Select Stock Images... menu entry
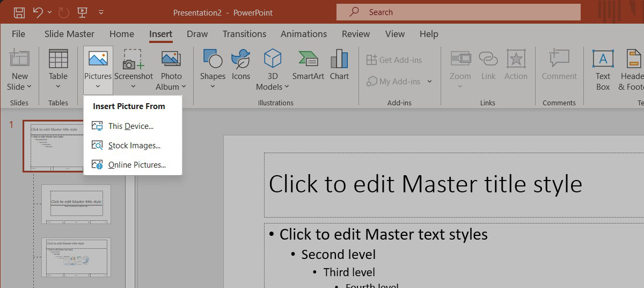This screenshot has width=644, height=288. [134, 146]
